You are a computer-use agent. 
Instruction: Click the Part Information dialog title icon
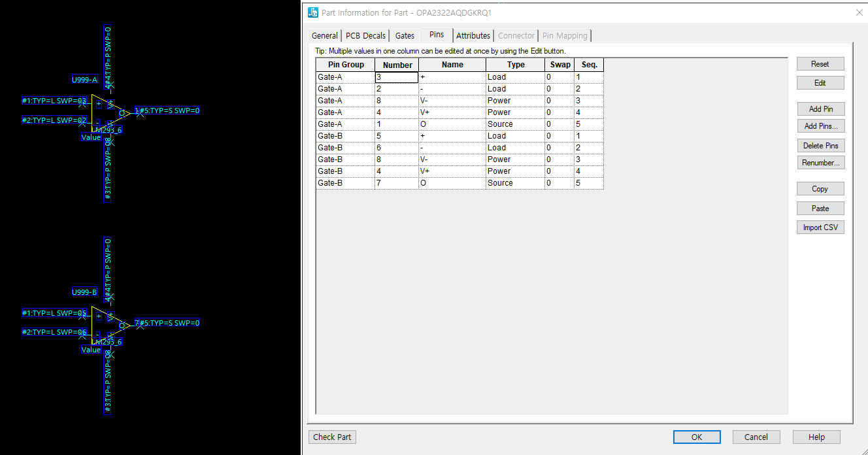[313, 12]
